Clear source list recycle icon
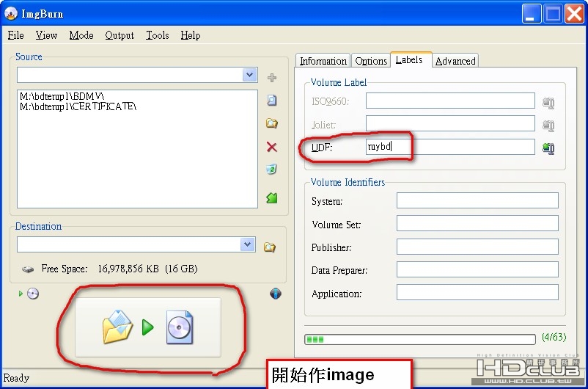 [272, 170]
